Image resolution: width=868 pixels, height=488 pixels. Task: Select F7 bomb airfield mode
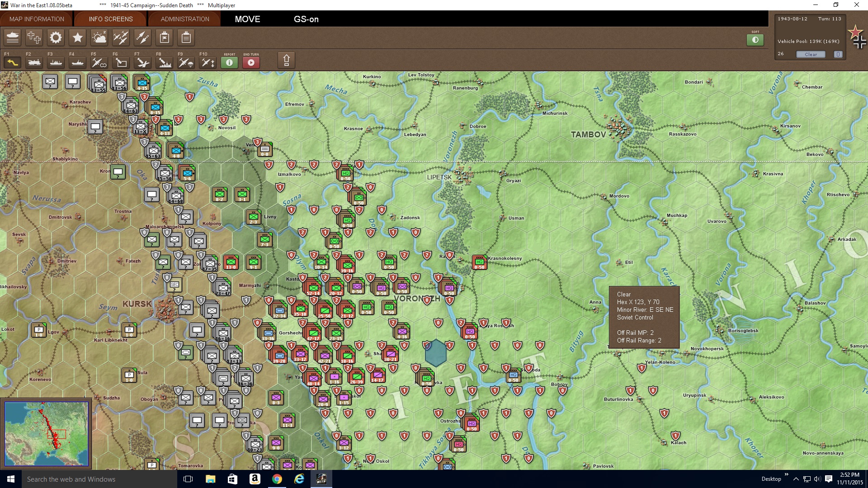[x=143, y=62]
